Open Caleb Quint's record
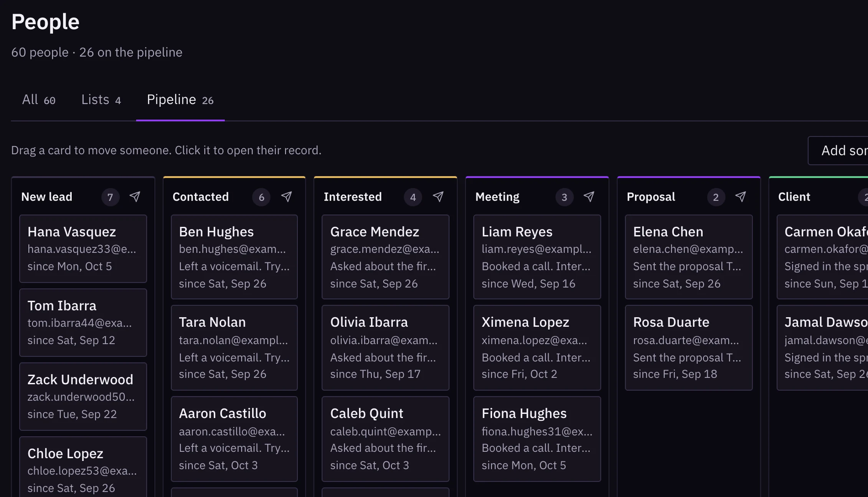 point(385,439)
